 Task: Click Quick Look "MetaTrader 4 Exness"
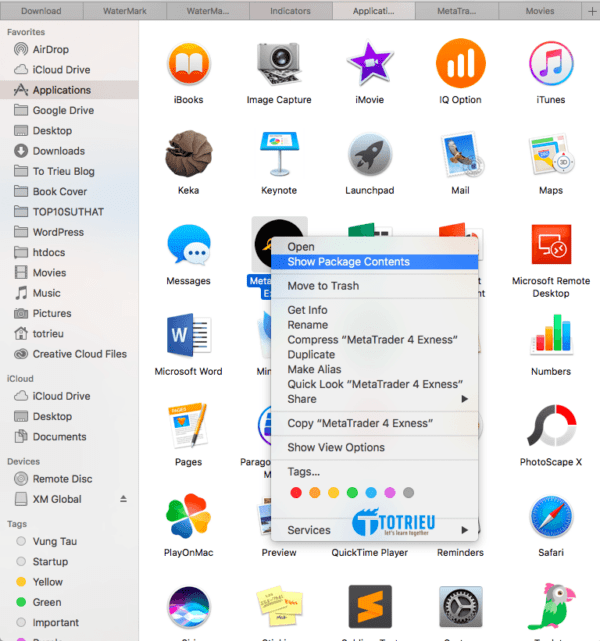(x=375, y=384)
